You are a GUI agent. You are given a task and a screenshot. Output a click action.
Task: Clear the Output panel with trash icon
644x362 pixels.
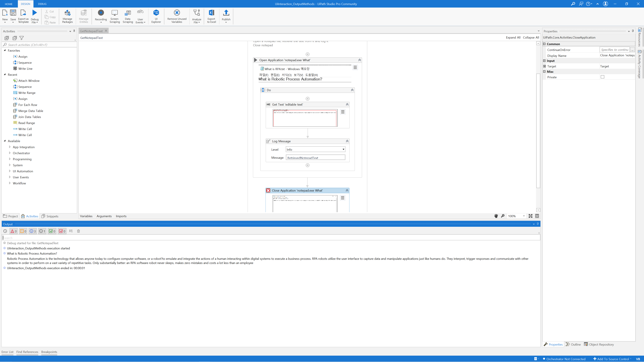click(x=78, y=231)
